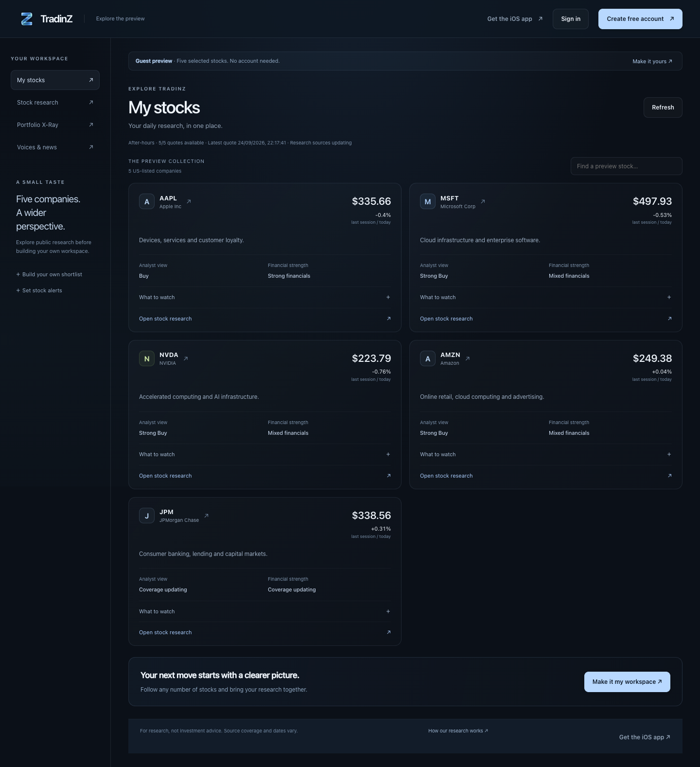Click the 'A' avatar badge on Amazon card

point(428,358)
